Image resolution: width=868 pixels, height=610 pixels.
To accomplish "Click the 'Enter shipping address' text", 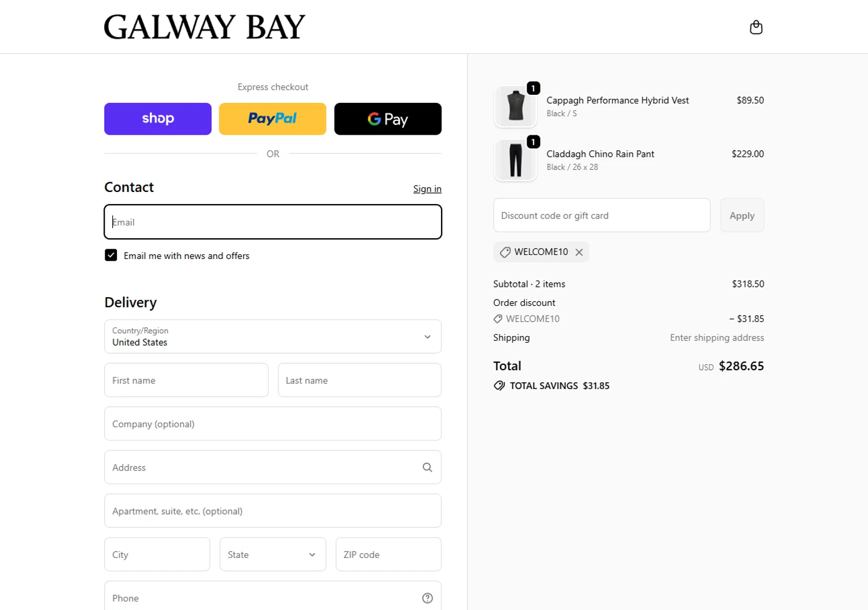I will tap(717, 338).
